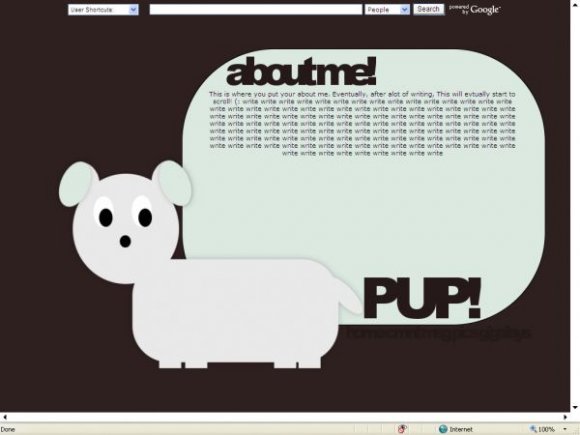This screenshot has height=435, width=580.
Task: Click the PUP! title text
Action: 422,298
